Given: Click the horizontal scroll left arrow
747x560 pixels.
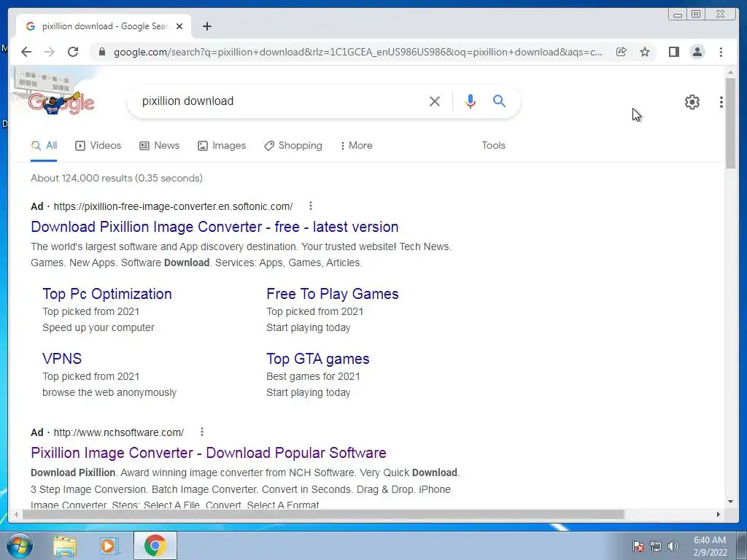Looking at the screenshot, I should 17,514.
